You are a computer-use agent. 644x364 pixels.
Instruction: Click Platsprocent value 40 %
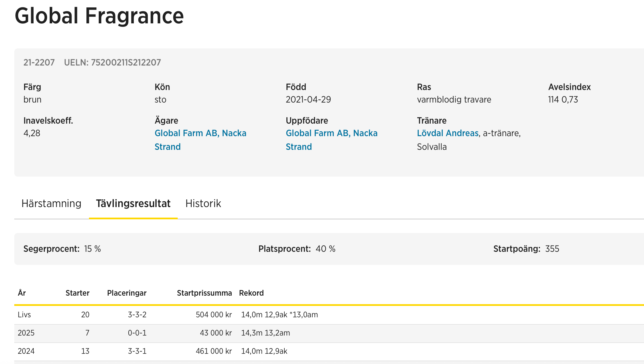tap(325, 249)
